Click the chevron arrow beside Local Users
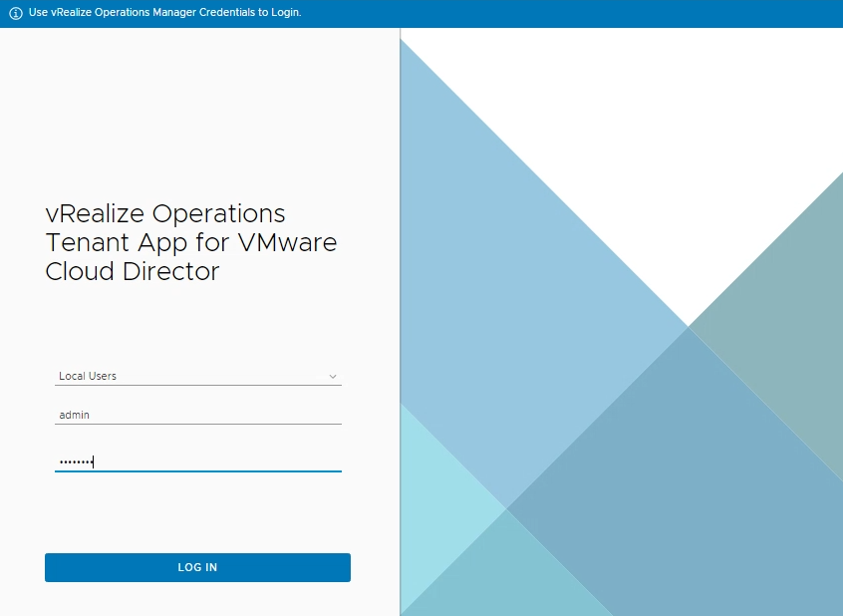This screenshot has height=616, width=843. pos(333,377)
